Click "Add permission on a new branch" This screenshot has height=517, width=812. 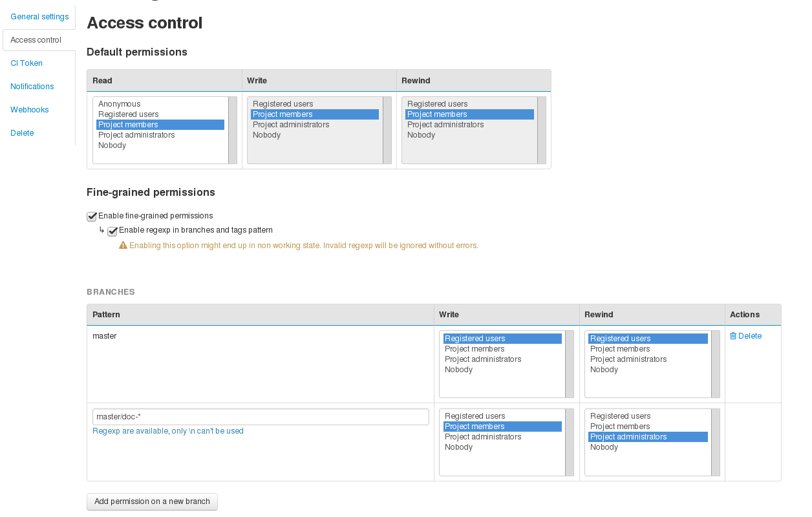point(152,501)
